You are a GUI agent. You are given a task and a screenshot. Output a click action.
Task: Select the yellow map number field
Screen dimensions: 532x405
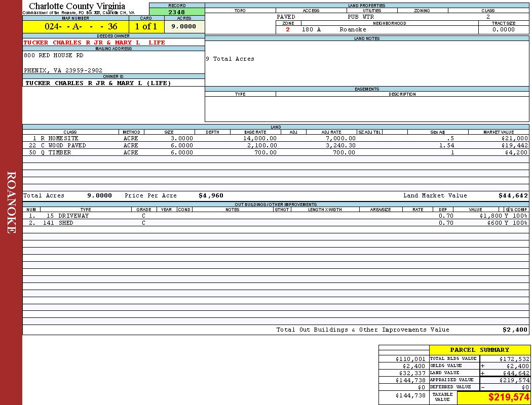click(x=75, y=26)
